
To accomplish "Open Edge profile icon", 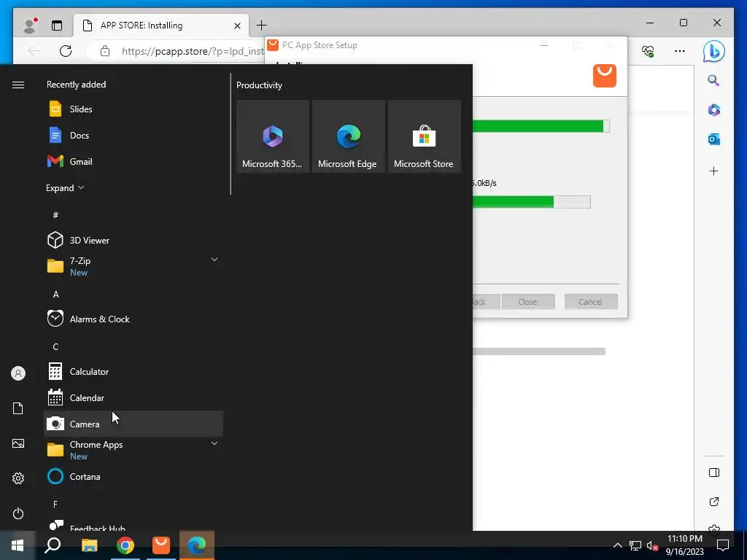I will [30, 26].
